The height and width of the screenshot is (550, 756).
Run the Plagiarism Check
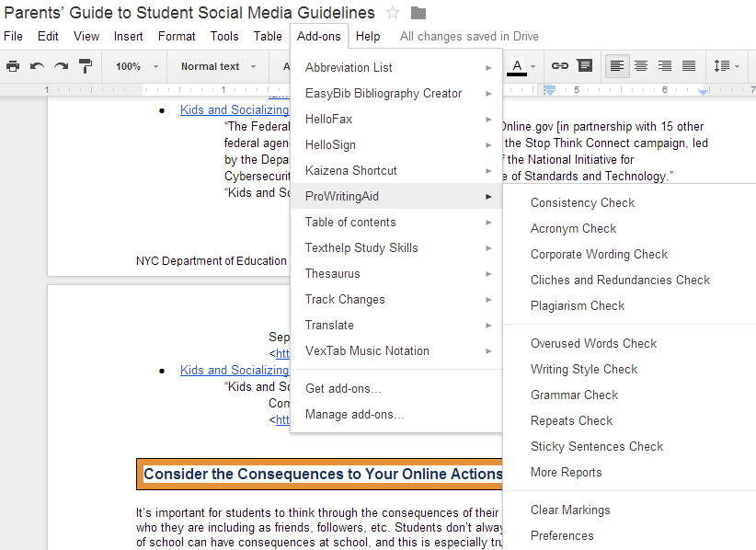click(x=629, y=306)
